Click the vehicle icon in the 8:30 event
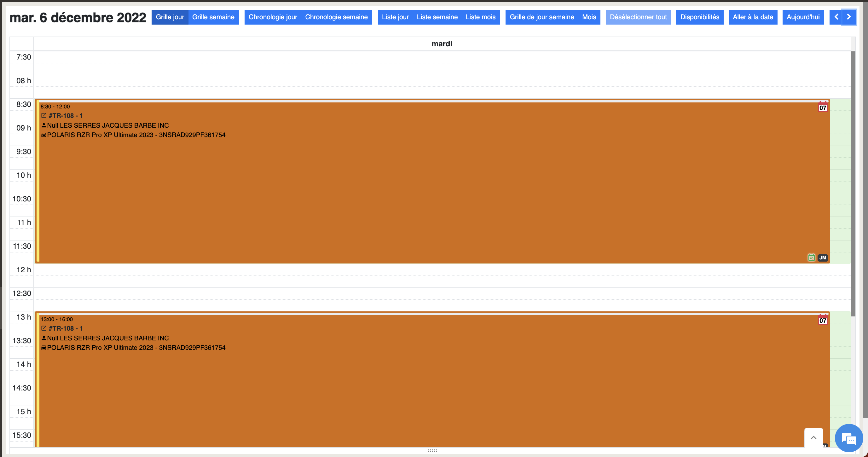The image size is (868, 457). [44, 135]
